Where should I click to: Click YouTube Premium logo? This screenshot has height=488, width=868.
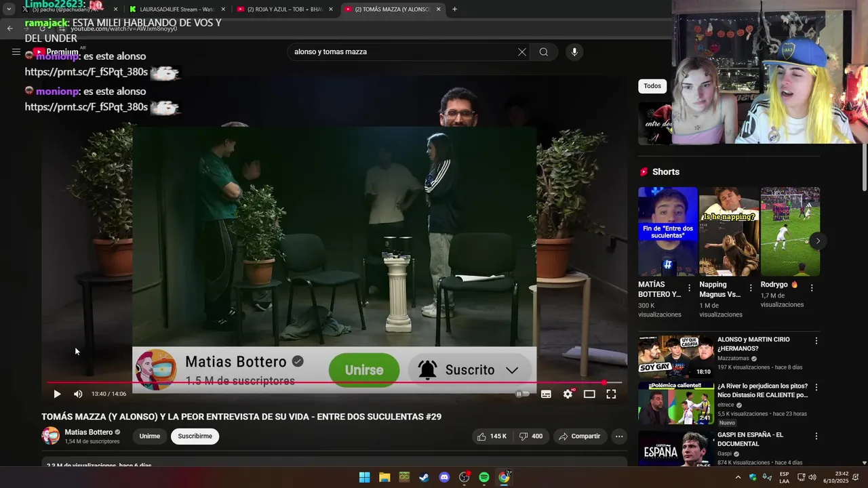point(56,52)
